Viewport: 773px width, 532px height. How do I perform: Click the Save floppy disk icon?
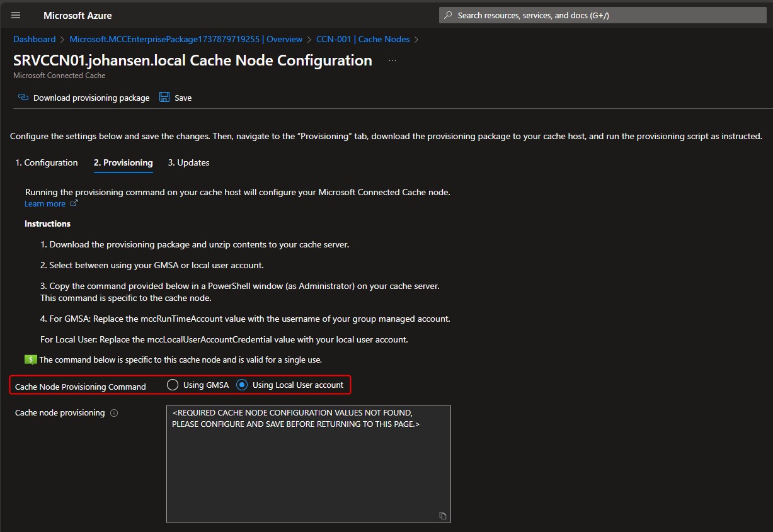[164, 98]
